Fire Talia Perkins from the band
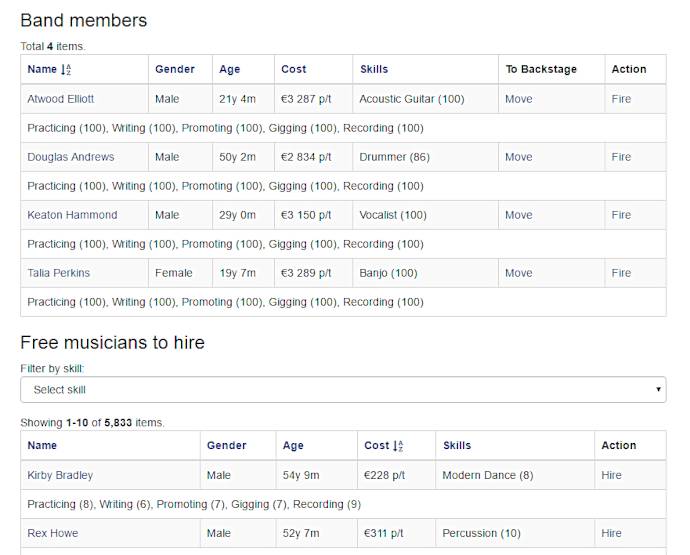The width and height of the screenshot is (690, 555). pos(621,273)
